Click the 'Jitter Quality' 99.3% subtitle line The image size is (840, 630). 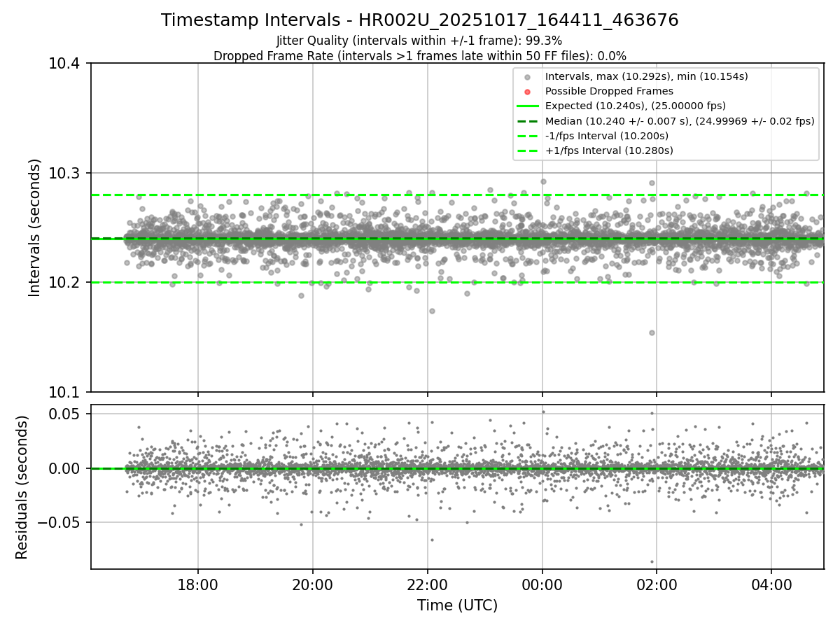(419, 41)
